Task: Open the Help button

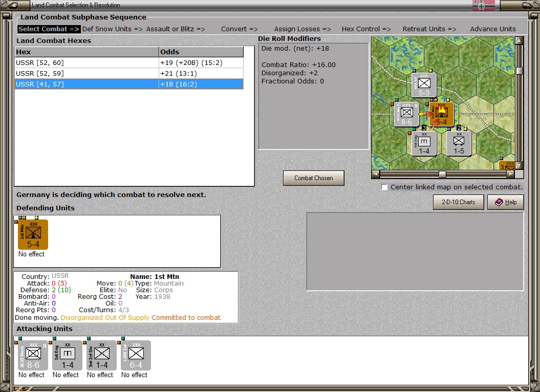Action: coord(506,202)
